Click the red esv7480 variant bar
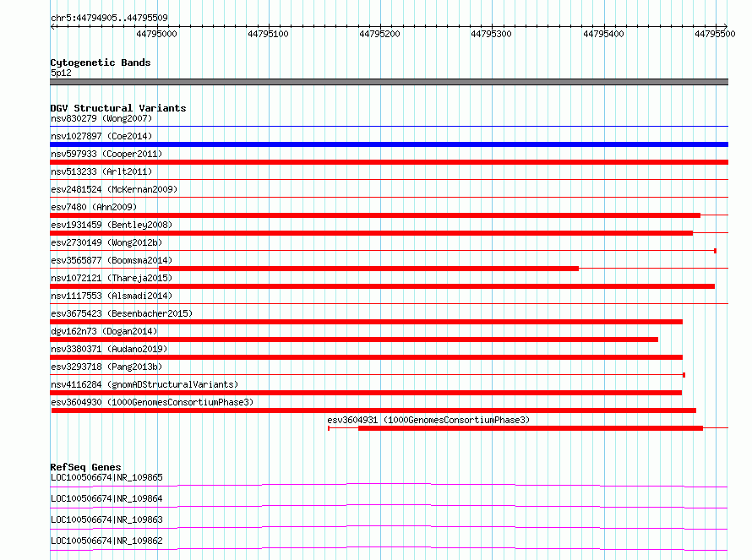The image size is (752, 560). coord(375,215)
